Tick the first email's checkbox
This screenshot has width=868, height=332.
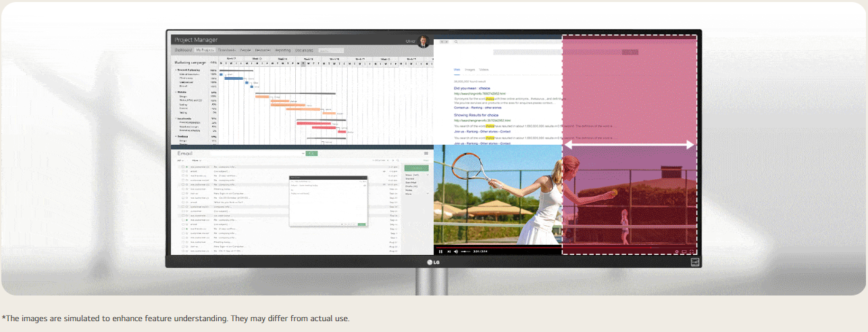coord(182,166)
